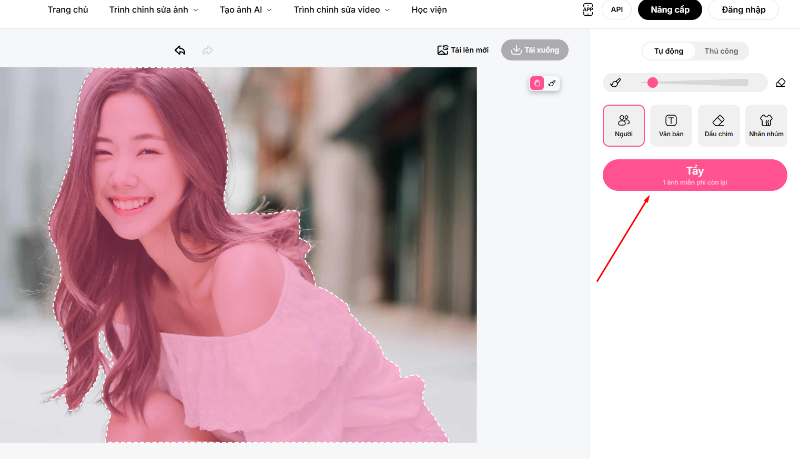Click the redo arrow icon

208,50
